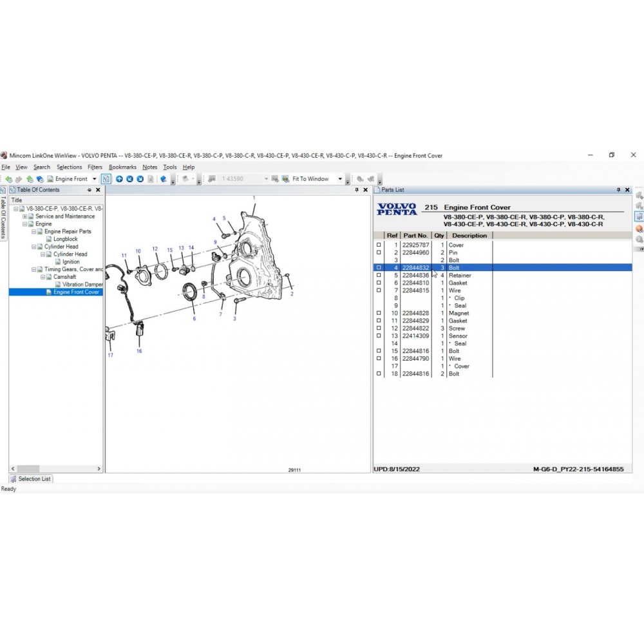Open the Filters menu
This screenshot has height=644, width=644.
[95, 167]
